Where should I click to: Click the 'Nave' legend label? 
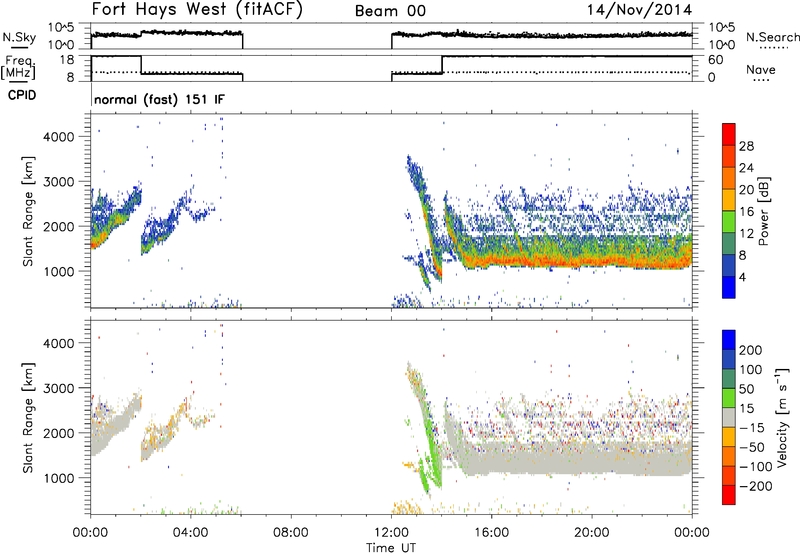pos(761,70)
